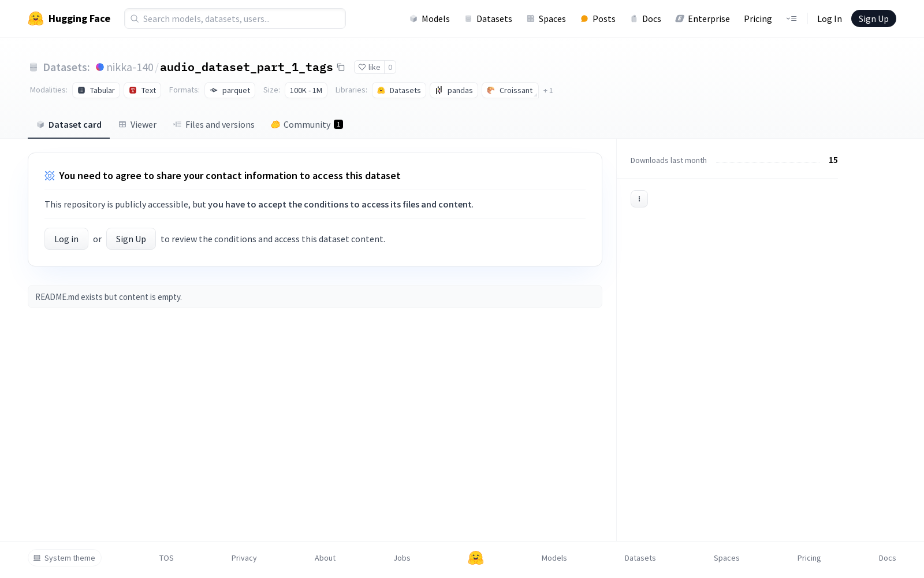Select the 100K - 1M size tag
Viewport: 924px width, 578px height.
point(306,90)
